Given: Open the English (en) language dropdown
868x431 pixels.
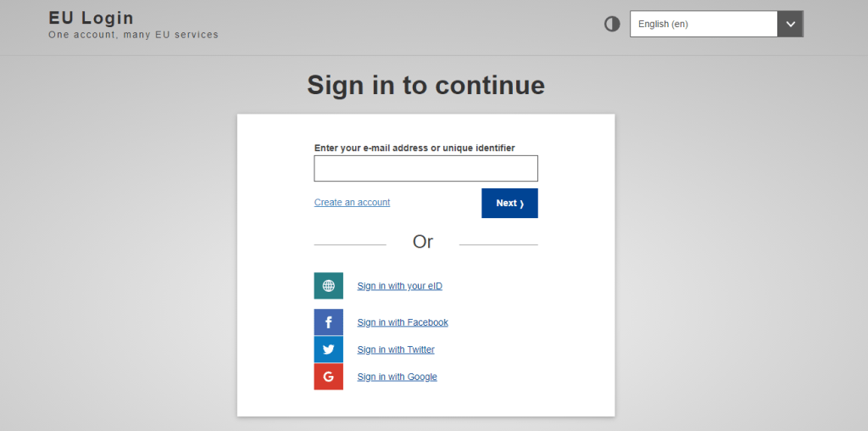Looking at the screenshot, I should (716, 25).
